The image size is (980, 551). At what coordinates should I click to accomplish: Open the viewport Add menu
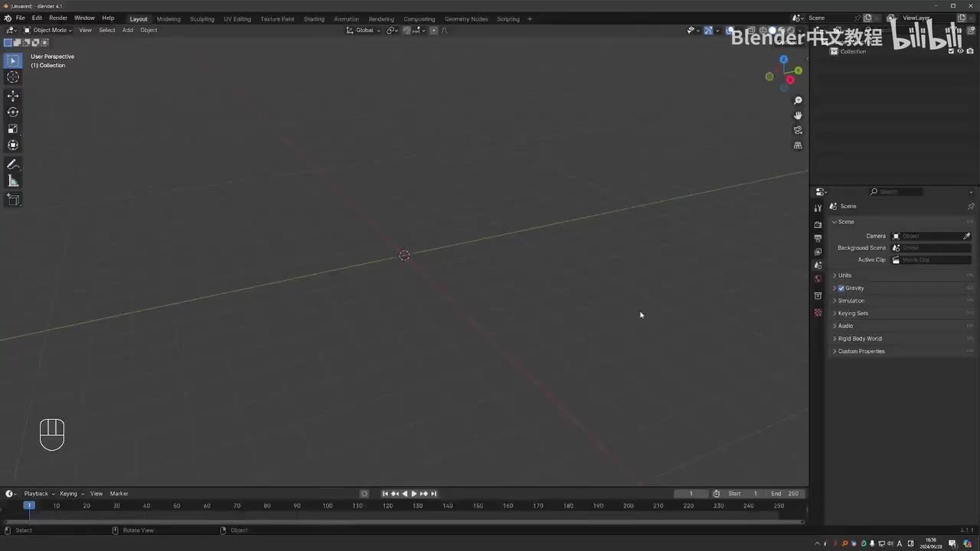click(x=127, y=31)
